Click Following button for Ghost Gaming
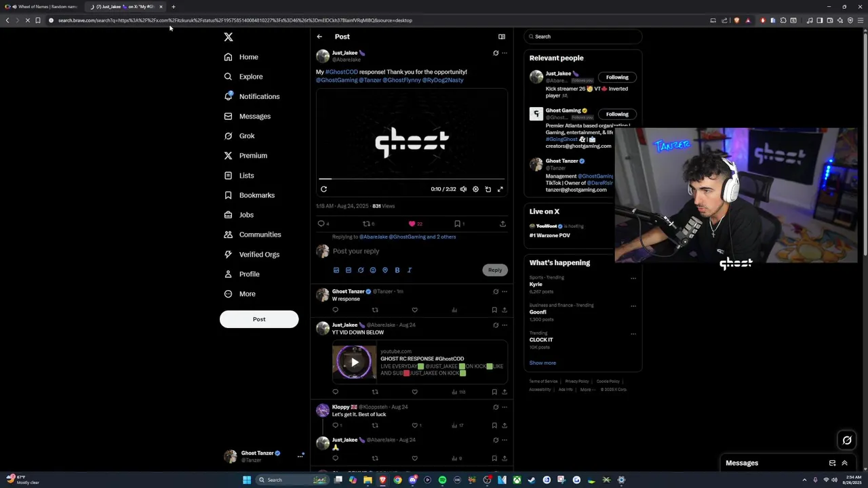 pyautogui.click(x=617, y=115)
